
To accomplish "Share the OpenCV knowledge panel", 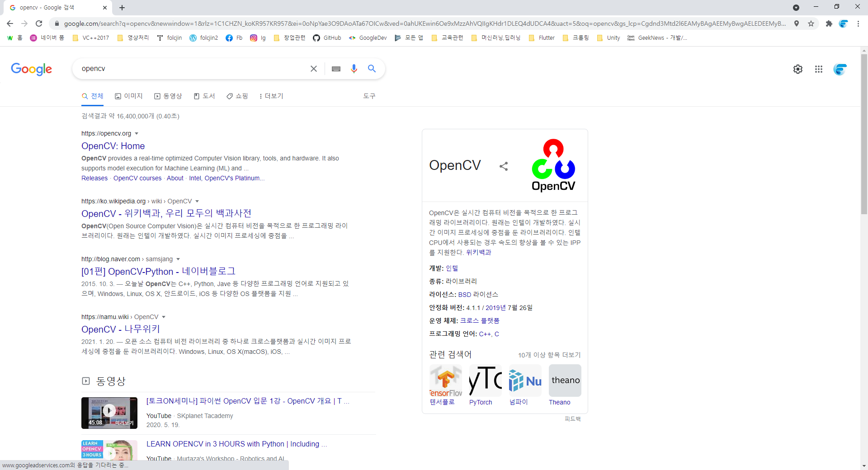I will point(504,166).
